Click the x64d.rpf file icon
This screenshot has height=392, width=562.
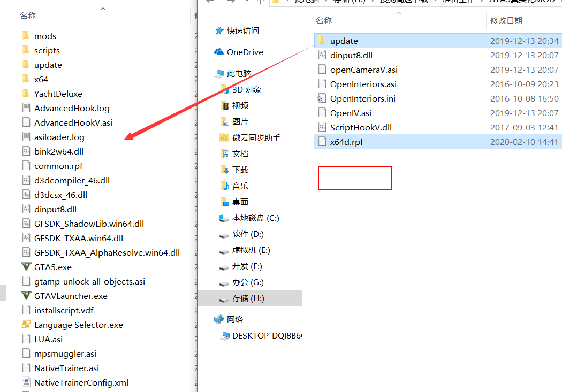322,141
